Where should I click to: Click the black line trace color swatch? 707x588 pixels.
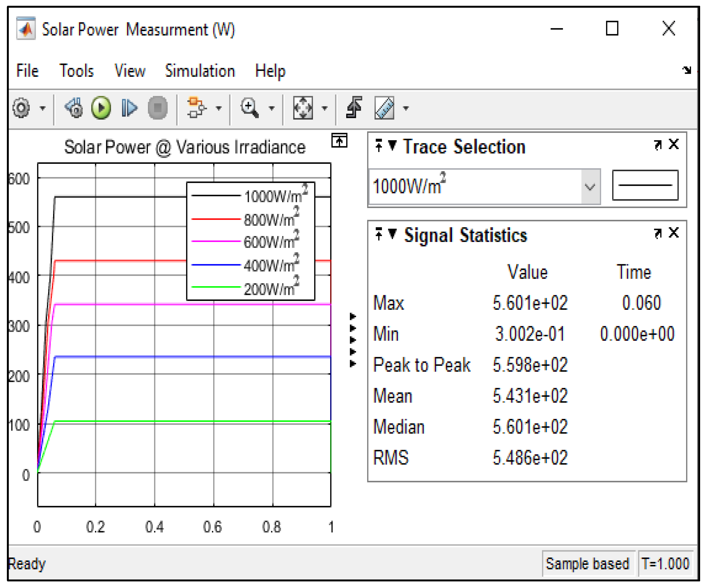(x=645, y=186)
